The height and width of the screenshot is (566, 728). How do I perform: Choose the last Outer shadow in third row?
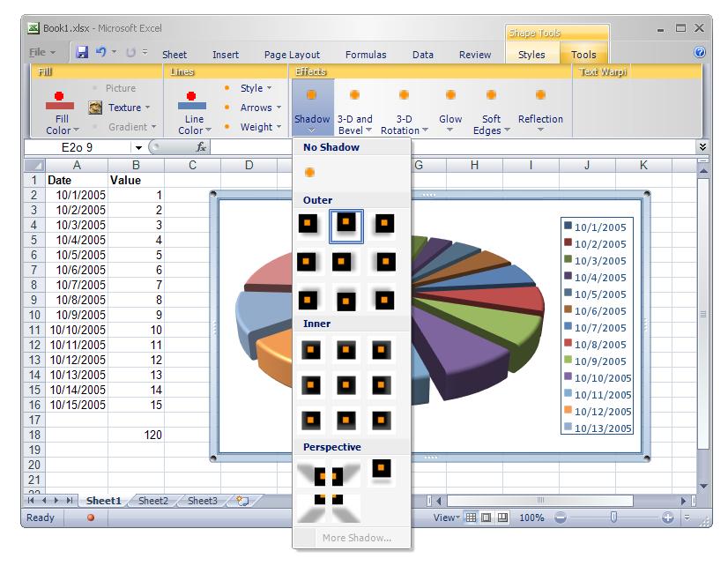[384, 301]
